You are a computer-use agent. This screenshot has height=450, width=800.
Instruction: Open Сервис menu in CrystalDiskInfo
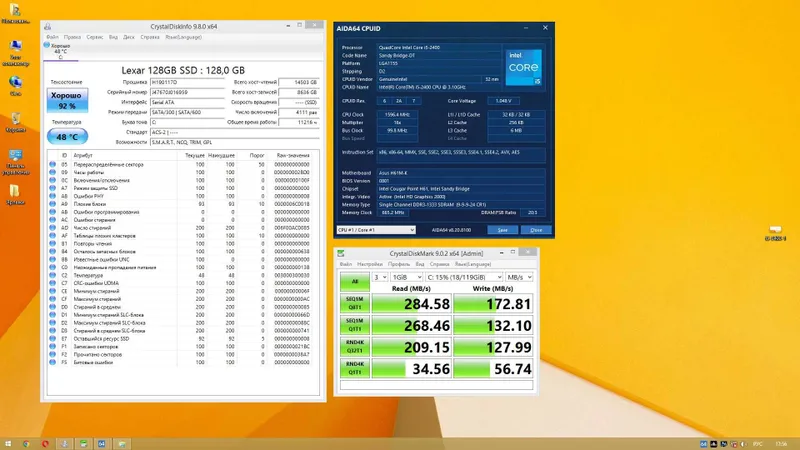(x=95, y=37)
